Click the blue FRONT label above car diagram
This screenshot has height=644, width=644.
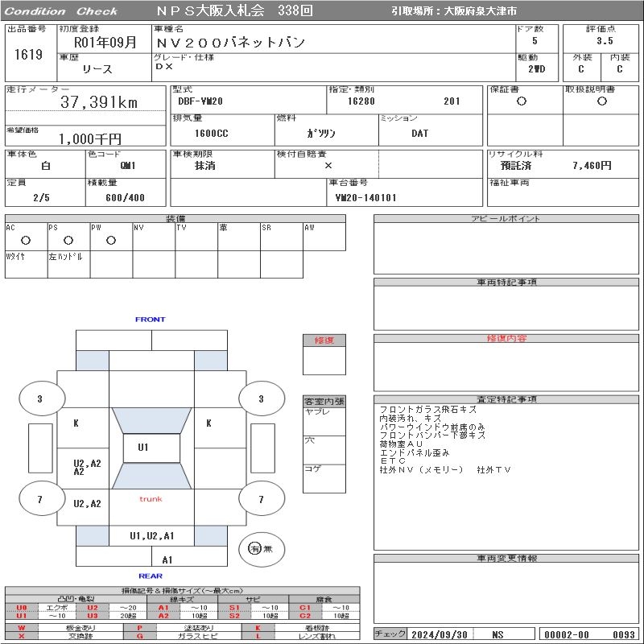(x=151, y=320)
